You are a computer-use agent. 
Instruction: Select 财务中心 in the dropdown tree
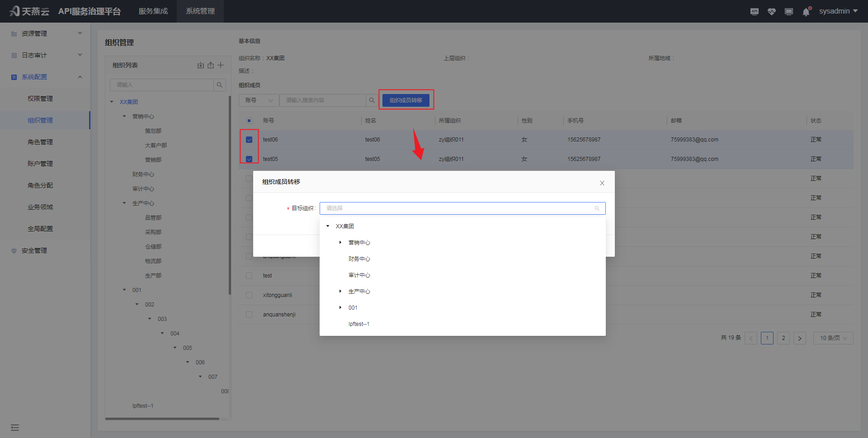pos(359,259)
